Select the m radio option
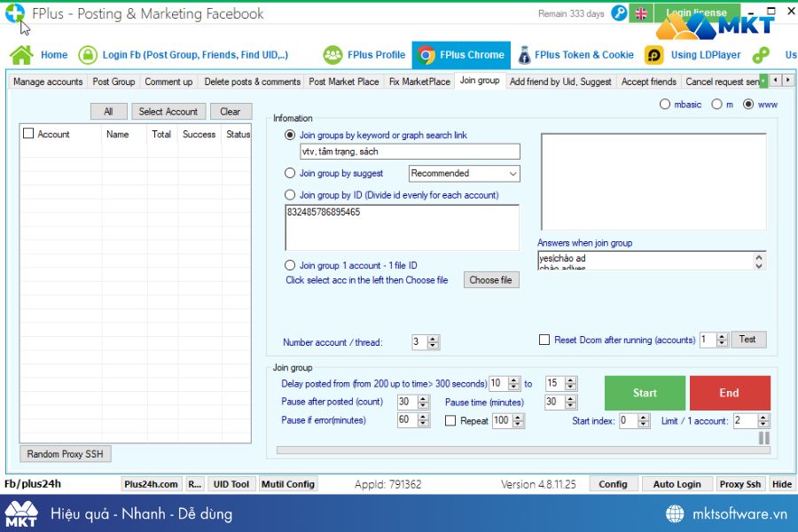Image resolution: width=798 pixels, height=532 pixels. pyautogui.click(x=716, y=105)
